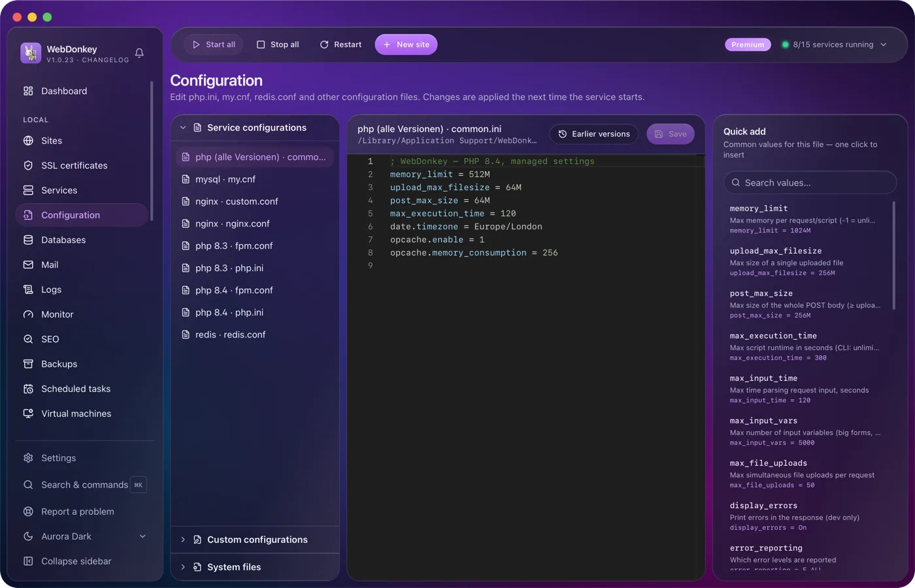Save the configuration file
This screenshot has height=588, width=915.
[671, 134]
